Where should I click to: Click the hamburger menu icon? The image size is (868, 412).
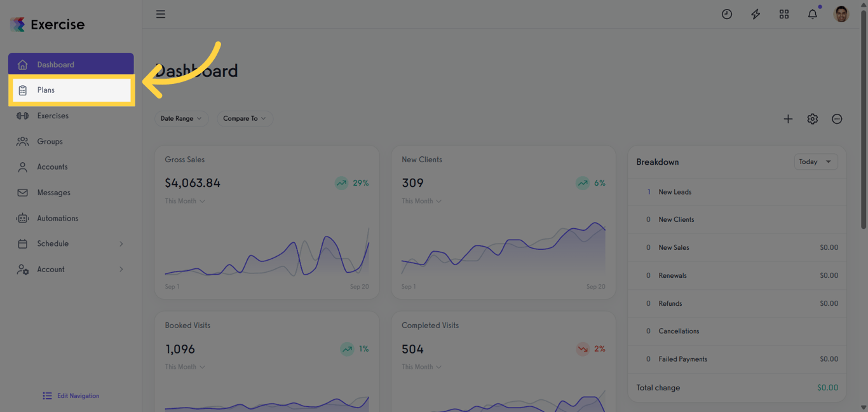pos(161,14)
